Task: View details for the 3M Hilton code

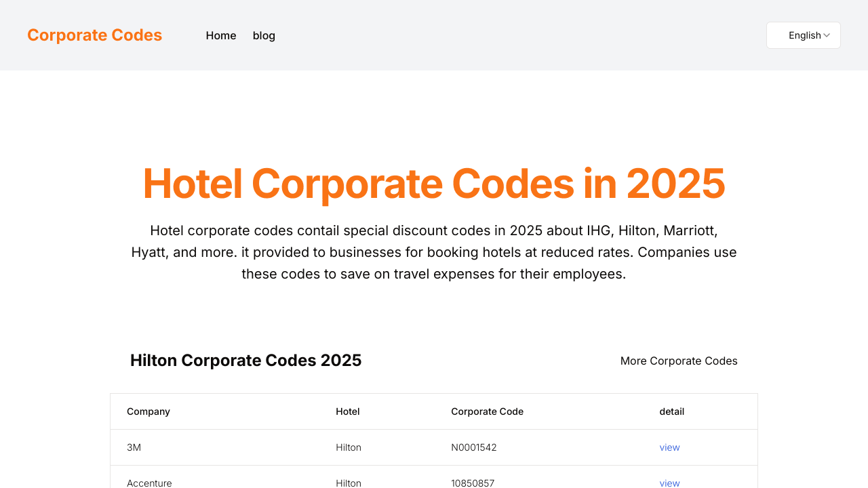Action: (669, 447)
